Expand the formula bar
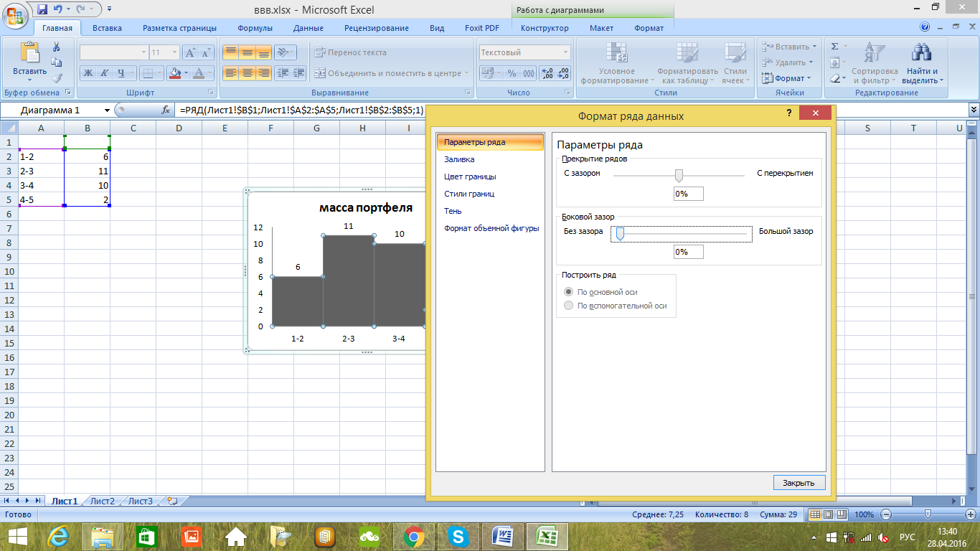 coord(974,110)
